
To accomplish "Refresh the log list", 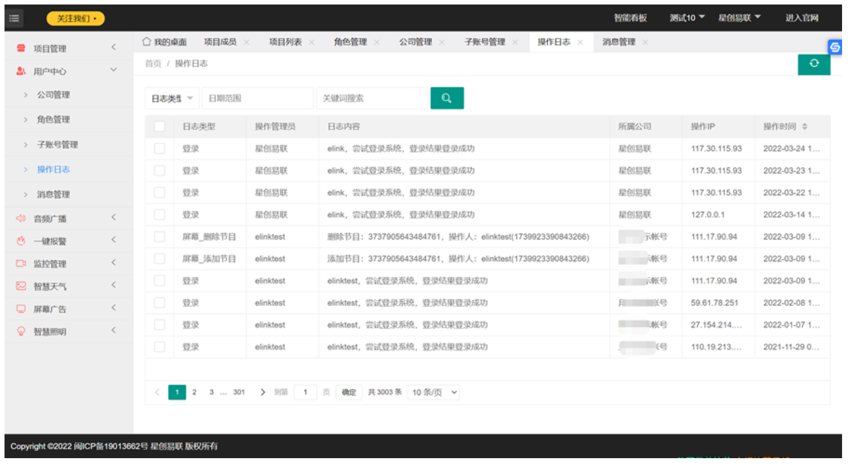I will (x=814, y=64).
